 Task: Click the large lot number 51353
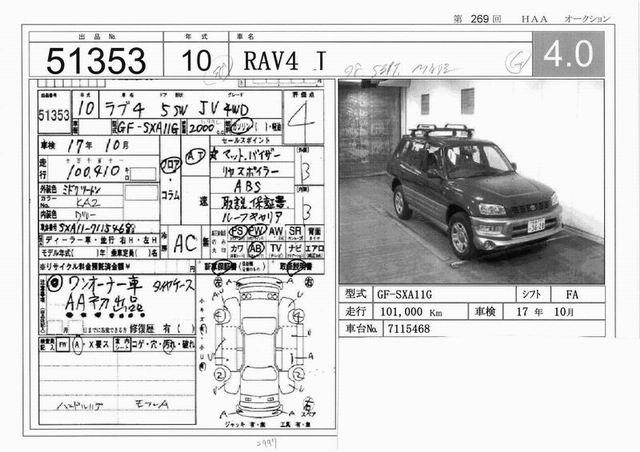(88, 59)
